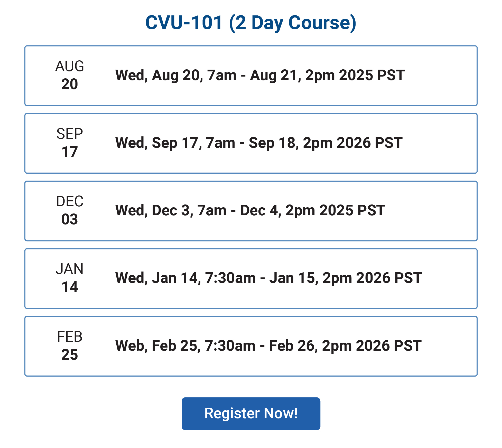Click the AUG 20 date badge
The height and width of the screenshot is (448, 502).
(70, 75)
